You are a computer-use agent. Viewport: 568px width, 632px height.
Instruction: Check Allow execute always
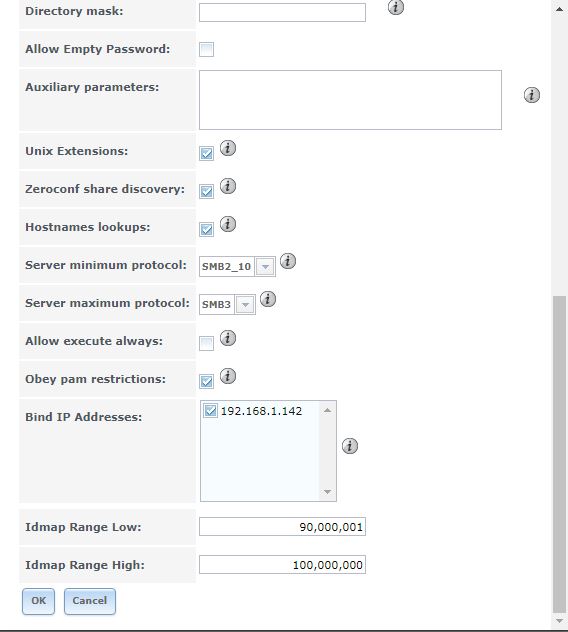pyautogui.click(x=206, y=343)
